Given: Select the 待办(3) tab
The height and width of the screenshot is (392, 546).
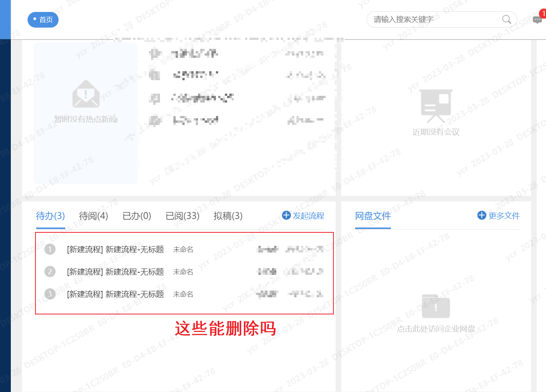Looking at the screenshot, I should tap(50, 216).
